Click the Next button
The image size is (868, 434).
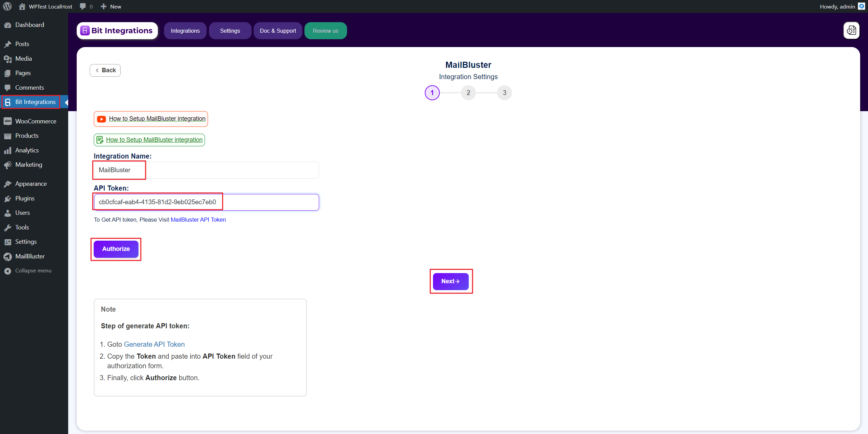(x=450, y=281)
